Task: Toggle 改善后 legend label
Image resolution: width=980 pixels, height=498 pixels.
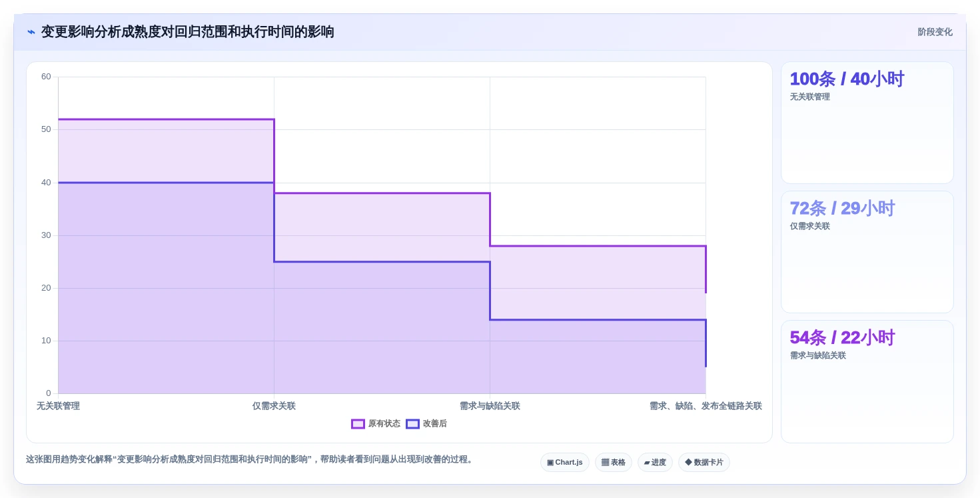Action: (x=435, y=424)
